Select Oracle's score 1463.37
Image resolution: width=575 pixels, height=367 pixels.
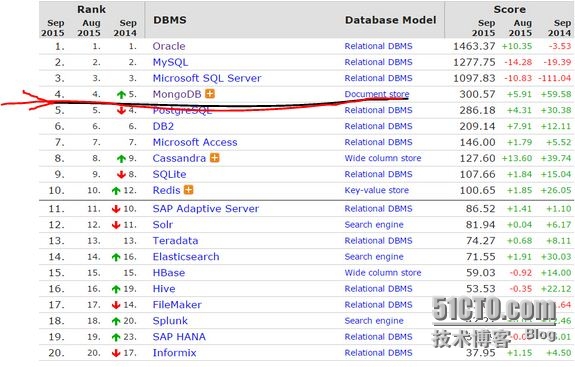[474, 46]
